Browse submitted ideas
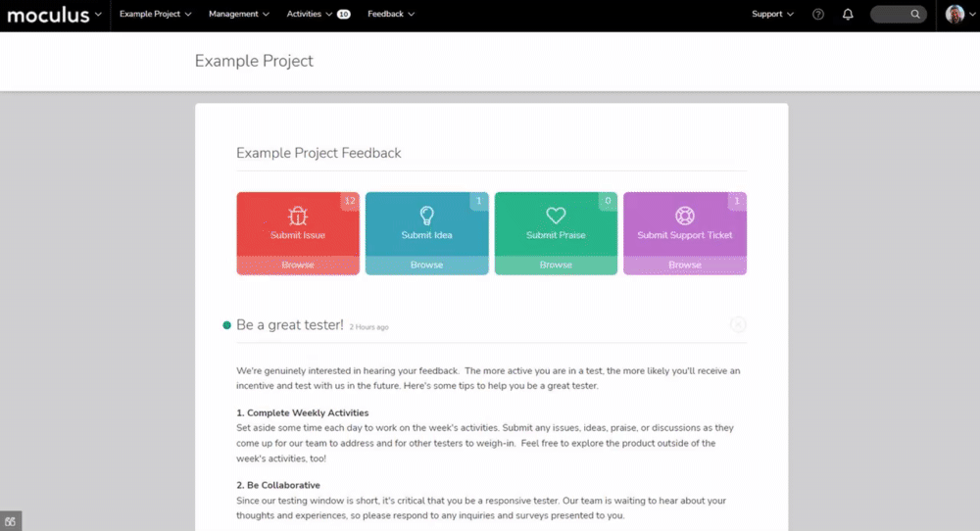This screenshot has width=980, height=531. (x=427, y=265)
